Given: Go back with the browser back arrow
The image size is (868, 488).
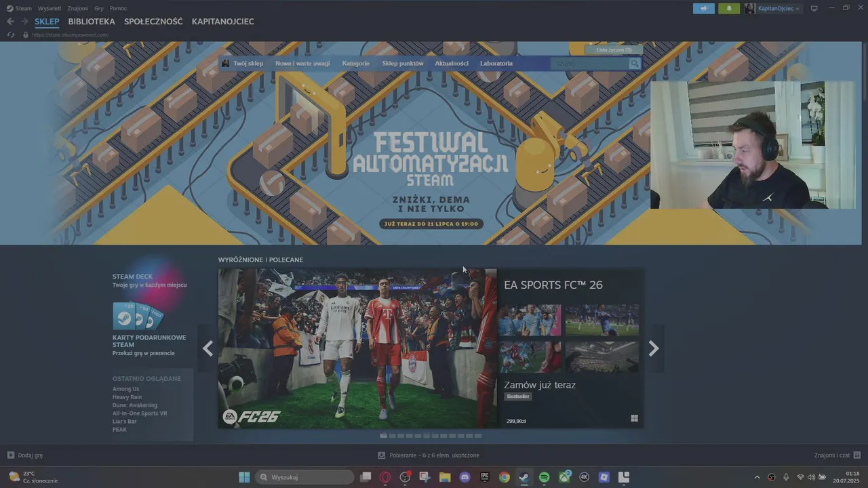Looking at the screenshot, I should point(10,22).
